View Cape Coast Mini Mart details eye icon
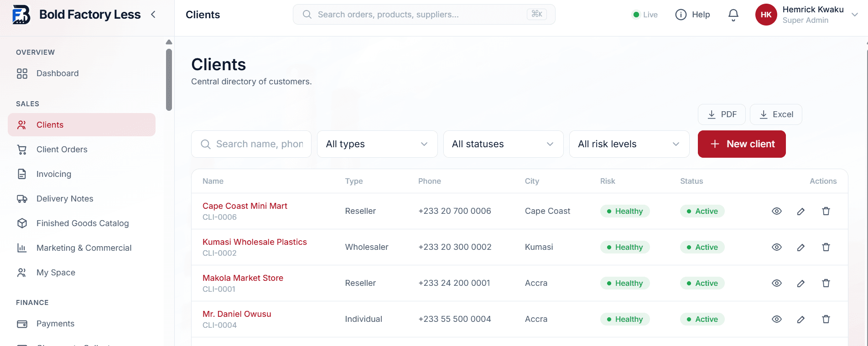The height and width of the screenshot is (346, 868). [x=777, y=211]
